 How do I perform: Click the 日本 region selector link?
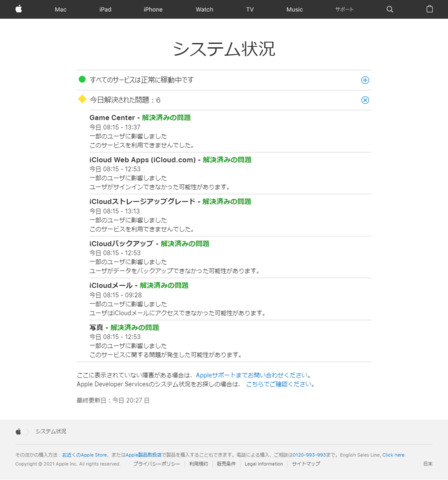pyautogui.click(x=428, y=464)
